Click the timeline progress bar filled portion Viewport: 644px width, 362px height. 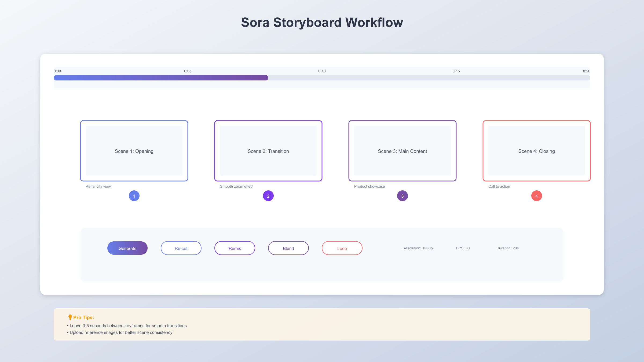pyautogui.click(x=161, y=78)
